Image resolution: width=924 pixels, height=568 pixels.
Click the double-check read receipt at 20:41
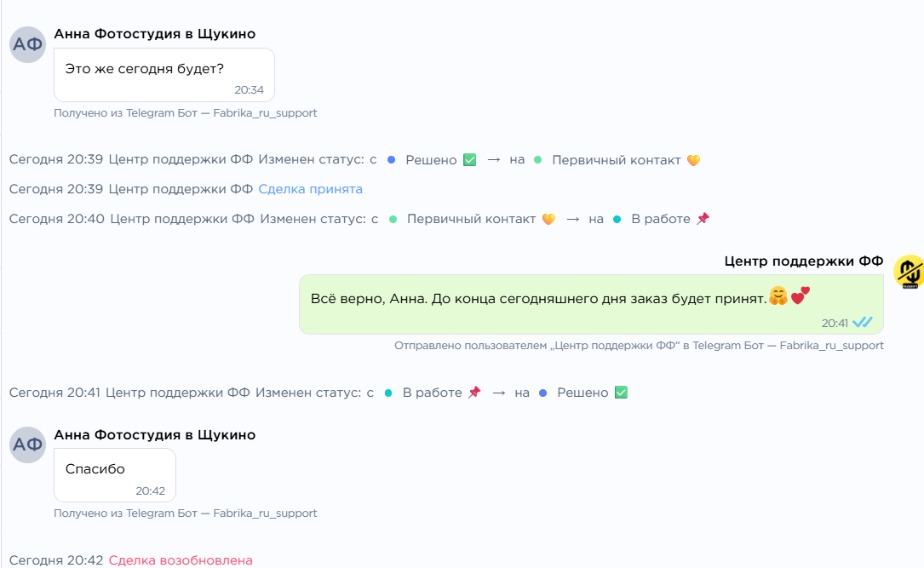click(862, 322)
